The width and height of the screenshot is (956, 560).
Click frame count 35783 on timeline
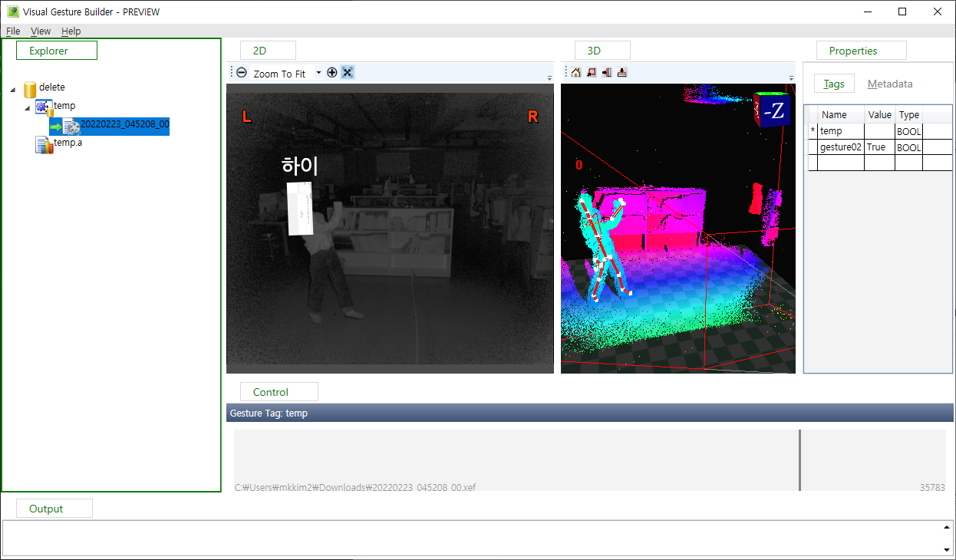(x=932, y=487)
